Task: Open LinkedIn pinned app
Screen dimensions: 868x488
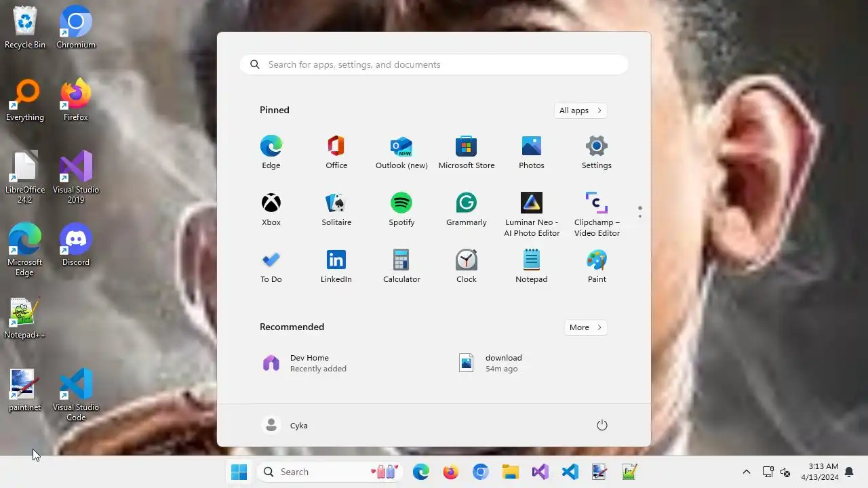Action: pos(336,266)
